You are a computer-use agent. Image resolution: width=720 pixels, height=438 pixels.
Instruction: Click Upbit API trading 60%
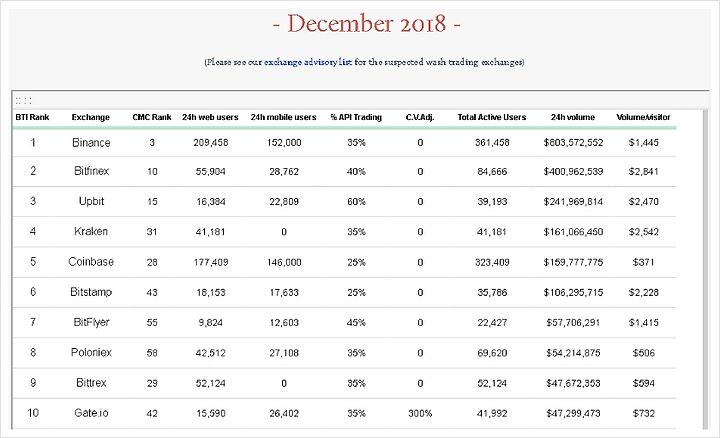[x=356, y=202]
